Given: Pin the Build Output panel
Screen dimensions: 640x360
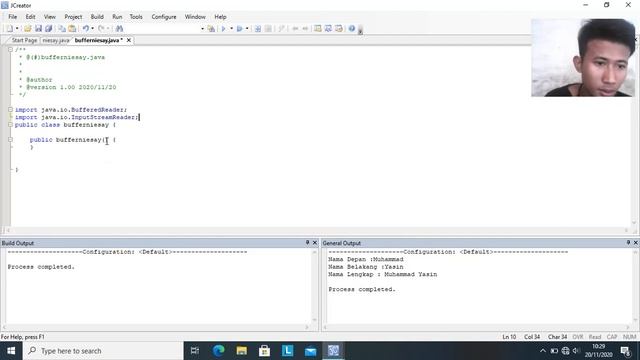Looking at the screenshot, I should [x=307, y=243].
